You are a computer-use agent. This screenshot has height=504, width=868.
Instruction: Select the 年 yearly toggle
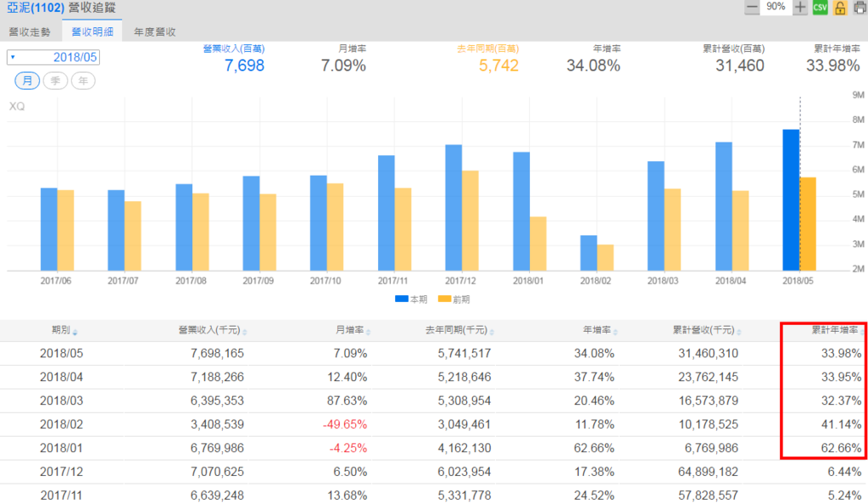pyautogui.click(x=83, y=81)
